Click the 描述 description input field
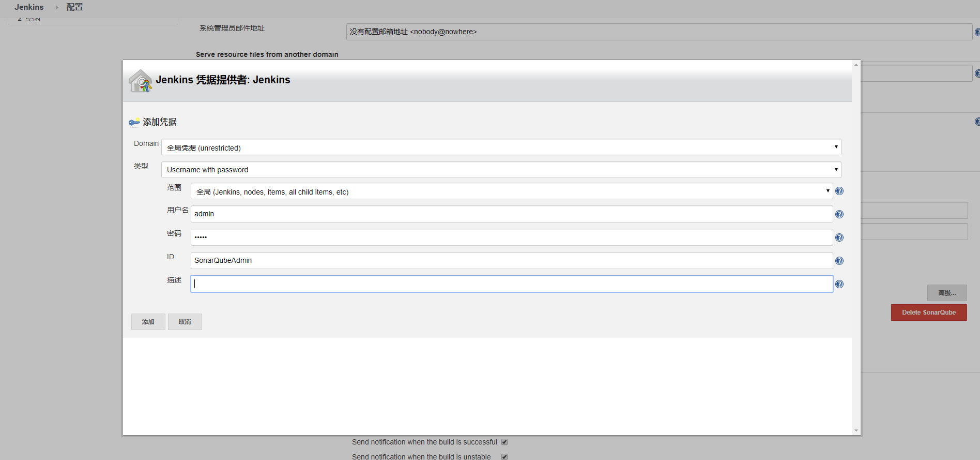Screen dimensions: 980x460 click(512, 284)
